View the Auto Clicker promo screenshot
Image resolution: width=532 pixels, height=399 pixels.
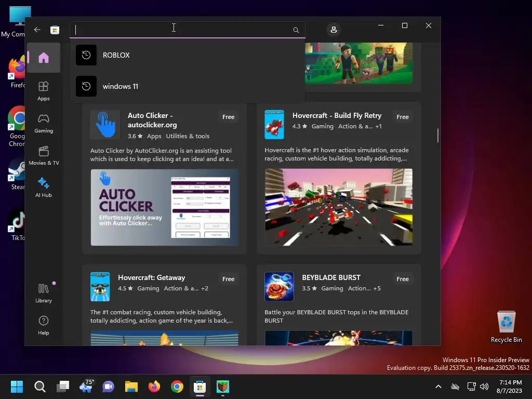(x=165, y=207)
